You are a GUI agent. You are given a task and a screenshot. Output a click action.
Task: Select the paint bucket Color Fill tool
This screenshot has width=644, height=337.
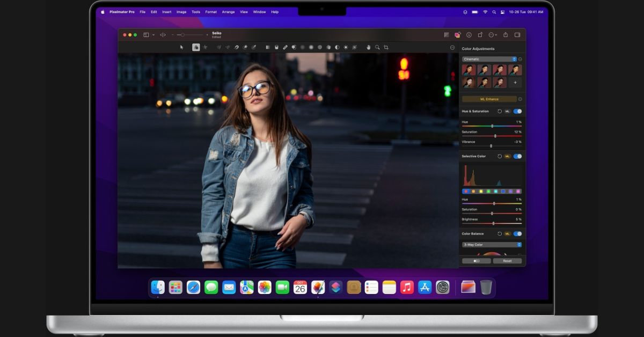click(x=276, y=47)
